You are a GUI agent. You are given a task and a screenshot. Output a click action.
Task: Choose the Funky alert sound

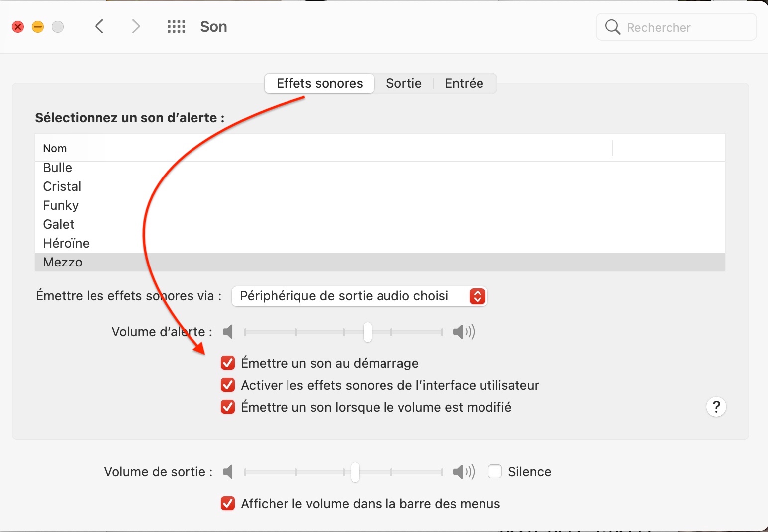[x=380, y=205]
